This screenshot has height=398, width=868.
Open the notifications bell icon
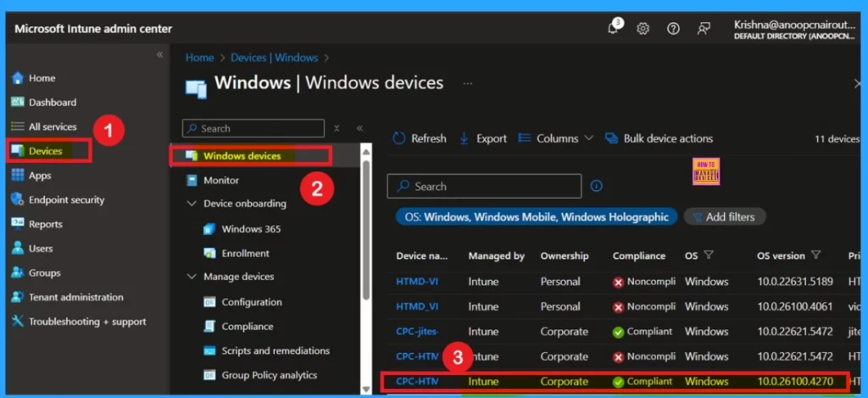(613, 29)
